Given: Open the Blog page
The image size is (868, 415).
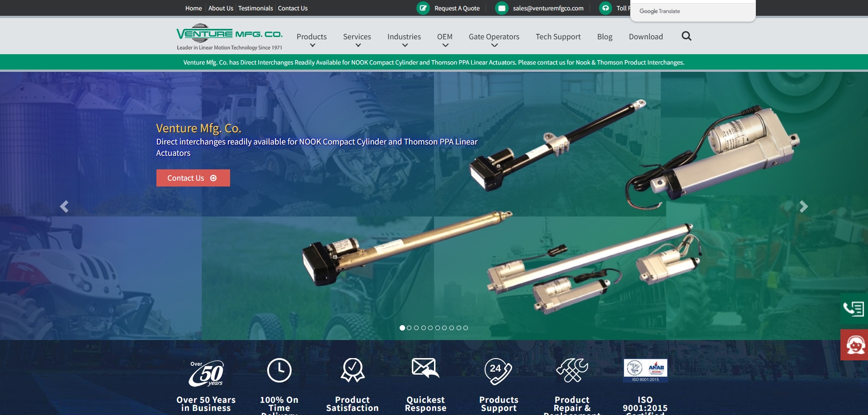Looking at the screenshot, I should (605, 37).
